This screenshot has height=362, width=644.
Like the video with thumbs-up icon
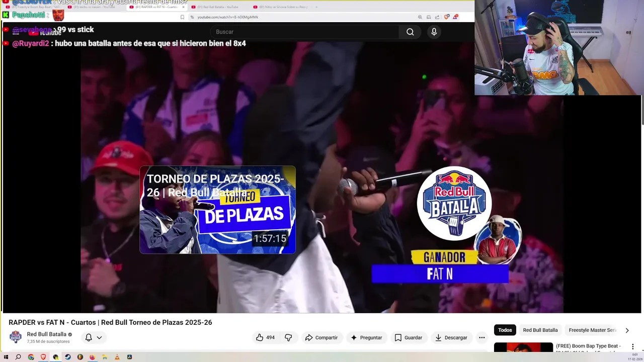[265, 337]
